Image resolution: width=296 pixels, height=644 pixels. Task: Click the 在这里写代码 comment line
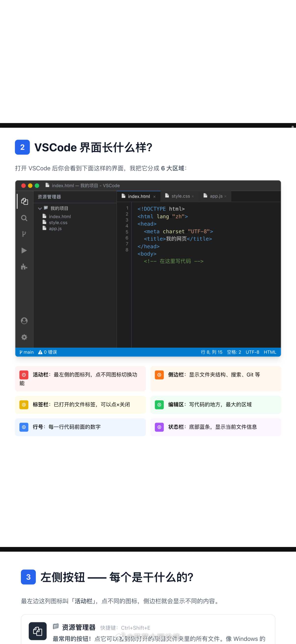coord(174,261)
